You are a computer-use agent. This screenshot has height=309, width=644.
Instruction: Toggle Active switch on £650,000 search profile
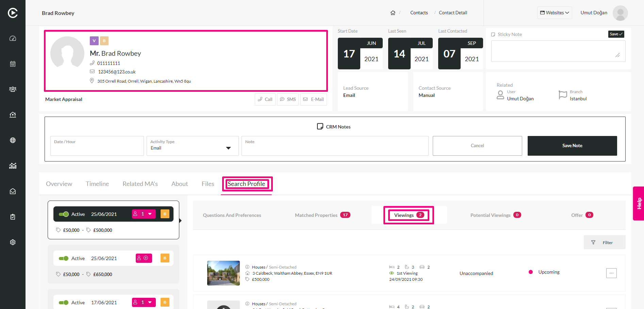pyautogui.click(x=64, y=258)
